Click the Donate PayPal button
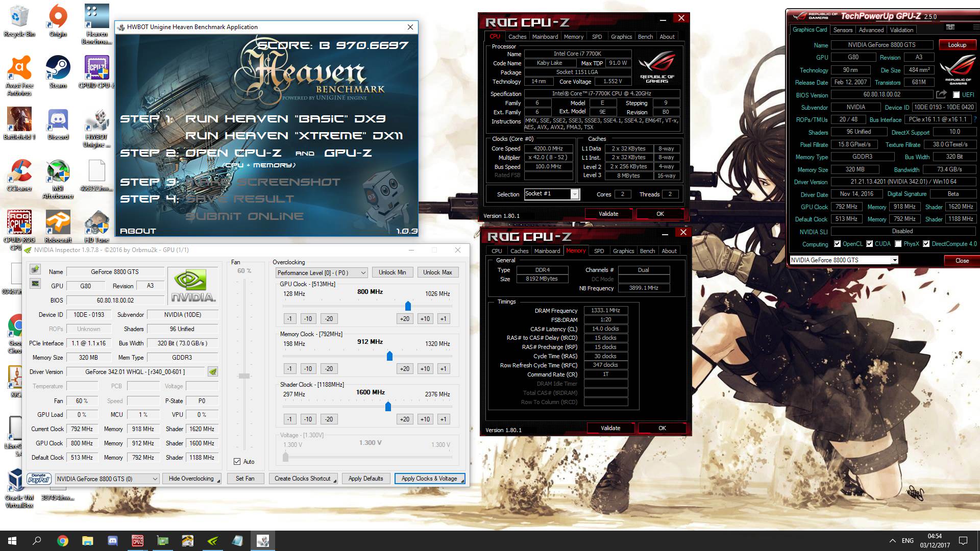This screenshot has width=980, height=551. point(39,479)
